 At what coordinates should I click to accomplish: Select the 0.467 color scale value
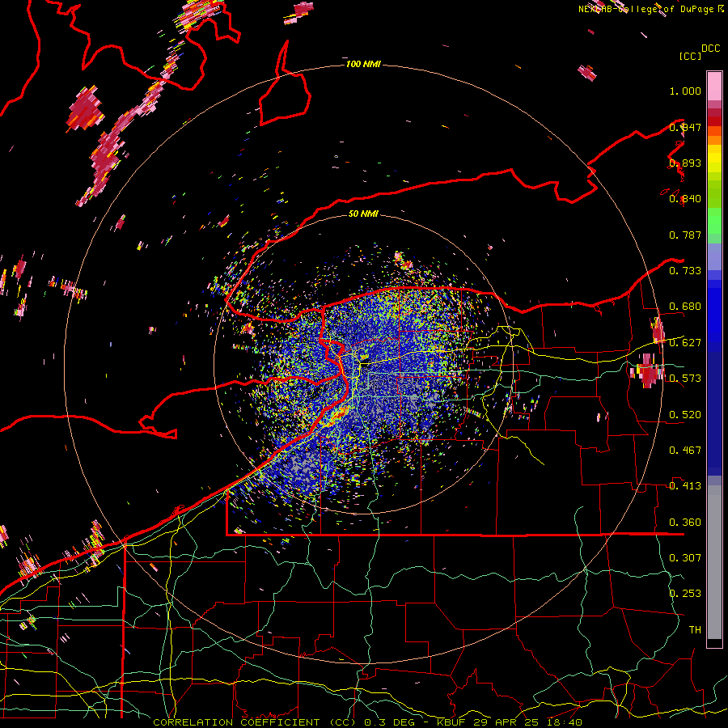pyautogui.click(x=685, y=451)
